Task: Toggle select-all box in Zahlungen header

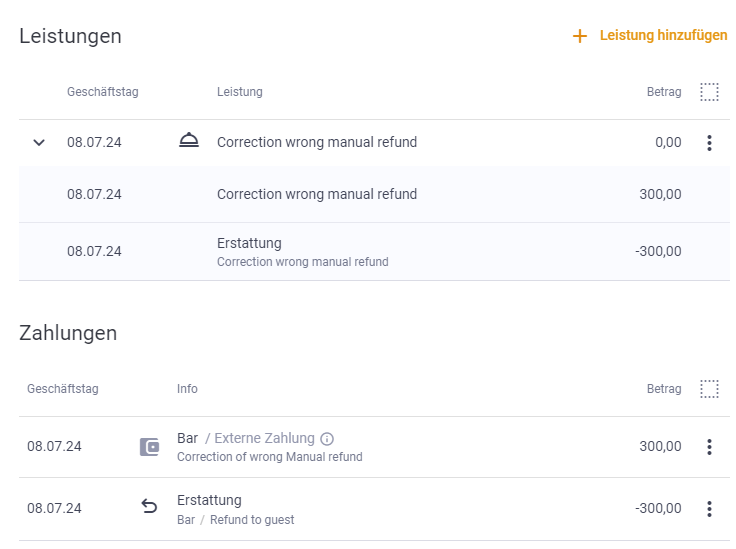Action: tap(709, 389)
